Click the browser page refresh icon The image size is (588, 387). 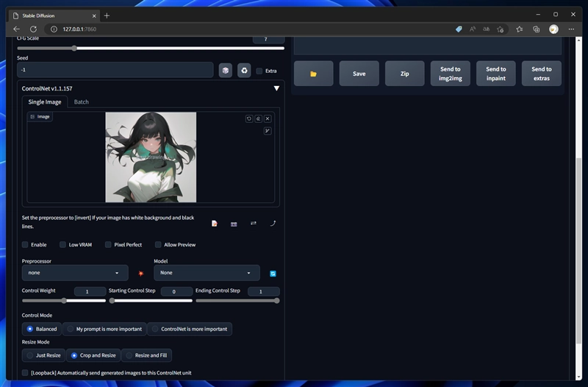pos(33,29)
